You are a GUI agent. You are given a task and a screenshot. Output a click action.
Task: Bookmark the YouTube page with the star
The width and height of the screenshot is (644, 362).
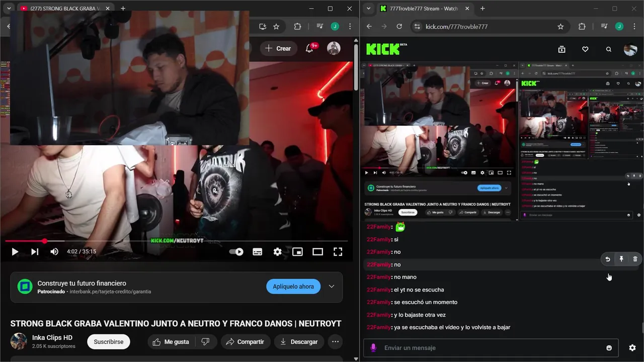[x=276, y=27]
